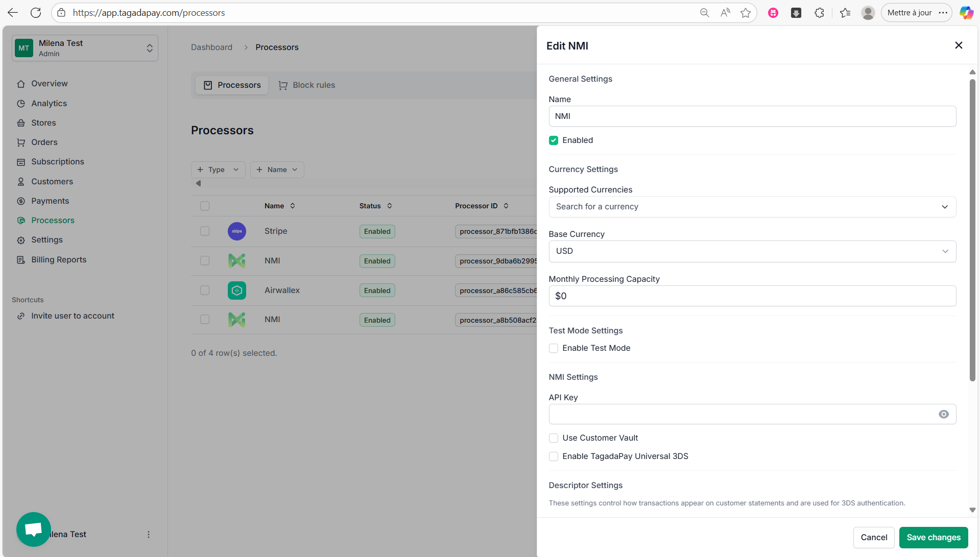980x557 pixels.
Task: Check Enable TagadaPay Universal 3DS
Action: pyautogui.click(x=554, y=456)
